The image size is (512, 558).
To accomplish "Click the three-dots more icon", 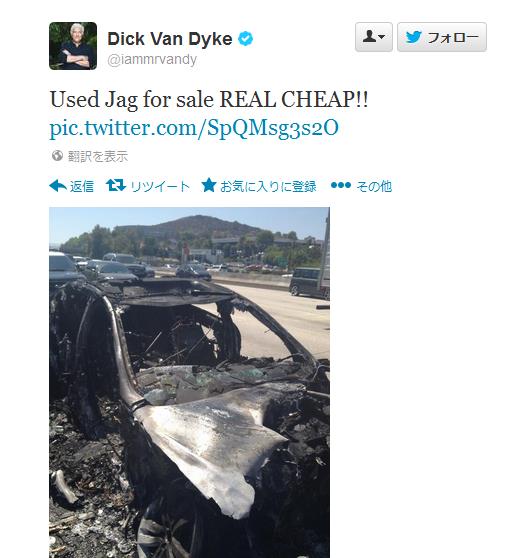I will coord(341,185).
